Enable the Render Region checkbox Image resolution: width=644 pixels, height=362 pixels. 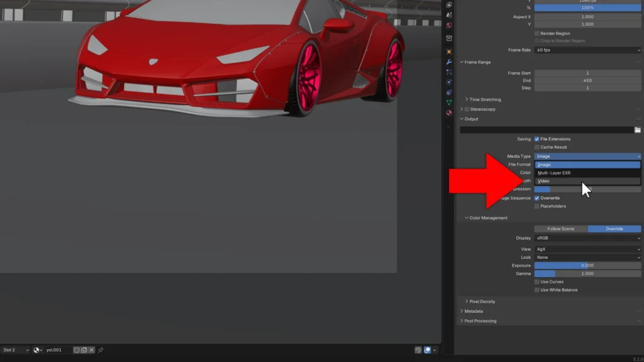(x=537, y=33)
